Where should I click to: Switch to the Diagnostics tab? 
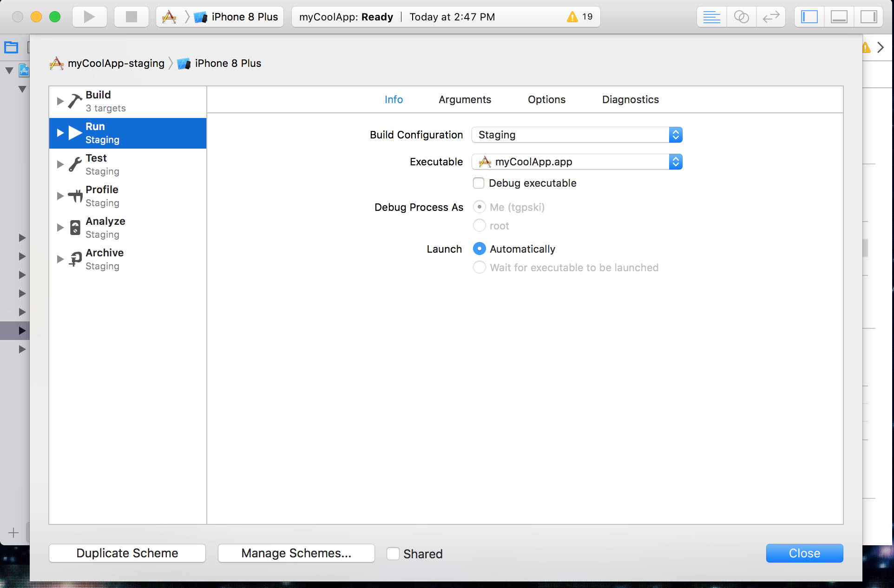pyautogui.click(x=630, y=99)
